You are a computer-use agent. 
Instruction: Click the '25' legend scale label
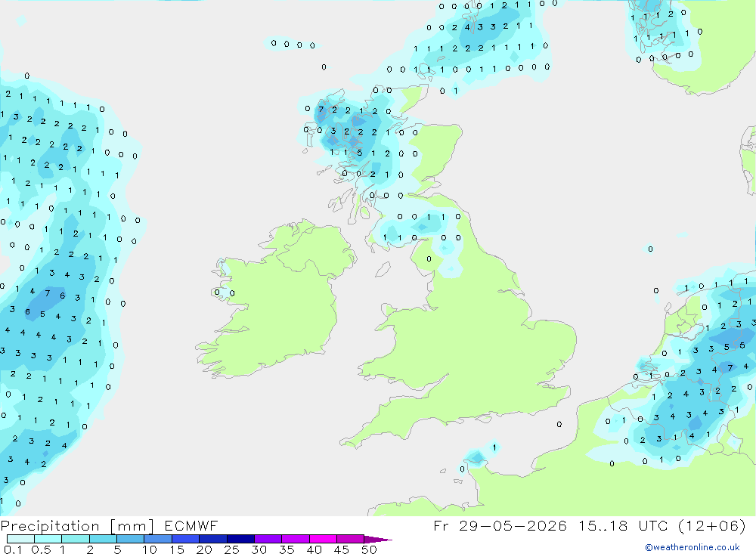click(231, 549)
